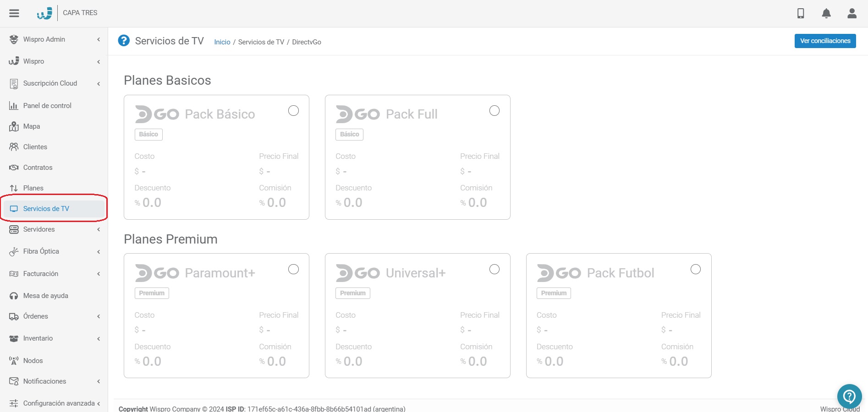Click the Contratos handshake icon
This screenshot has width=868, height=412.
click(x=14, y=168)
